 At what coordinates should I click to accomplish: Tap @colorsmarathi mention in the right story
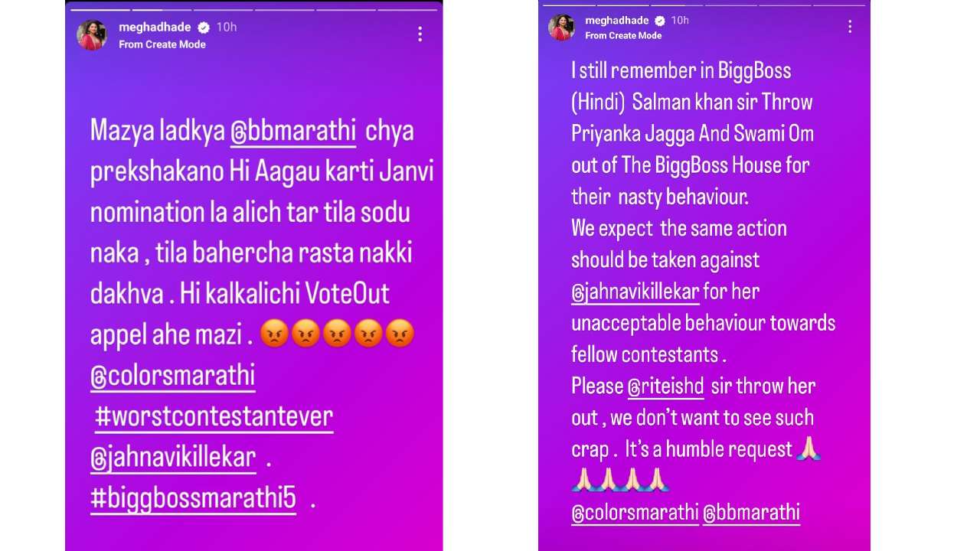[x=635, y=513]
